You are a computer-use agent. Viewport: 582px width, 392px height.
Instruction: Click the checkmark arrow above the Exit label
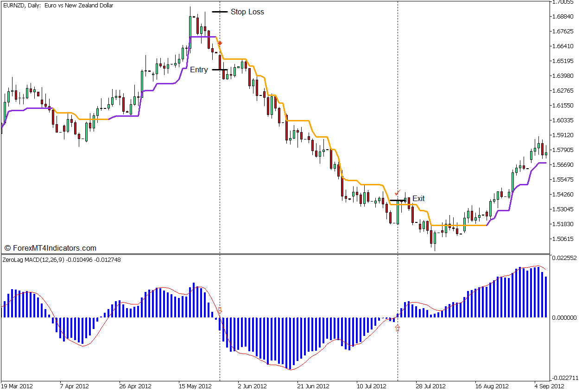397,191
